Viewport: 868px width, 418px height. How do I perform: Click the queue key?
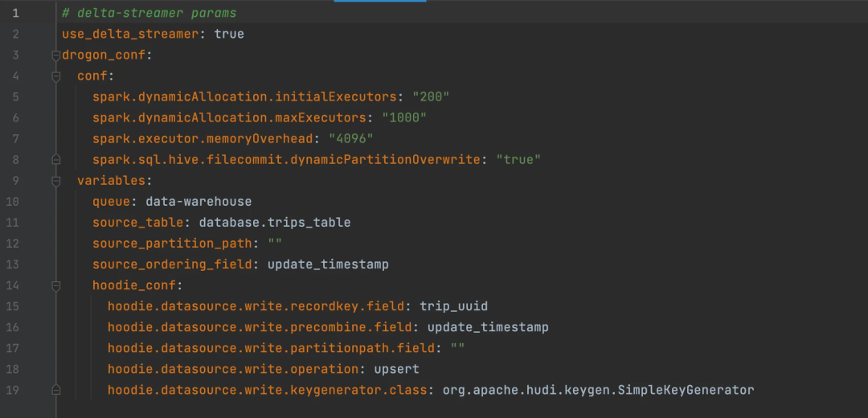click(x=111, y=202)
